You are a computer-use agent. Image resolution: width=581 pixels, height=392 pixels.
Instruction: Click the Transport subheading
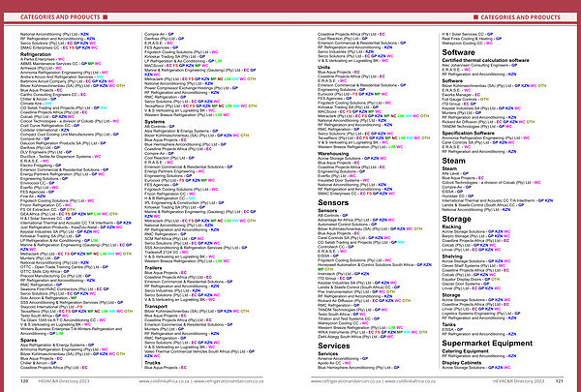tap(156, 307)
